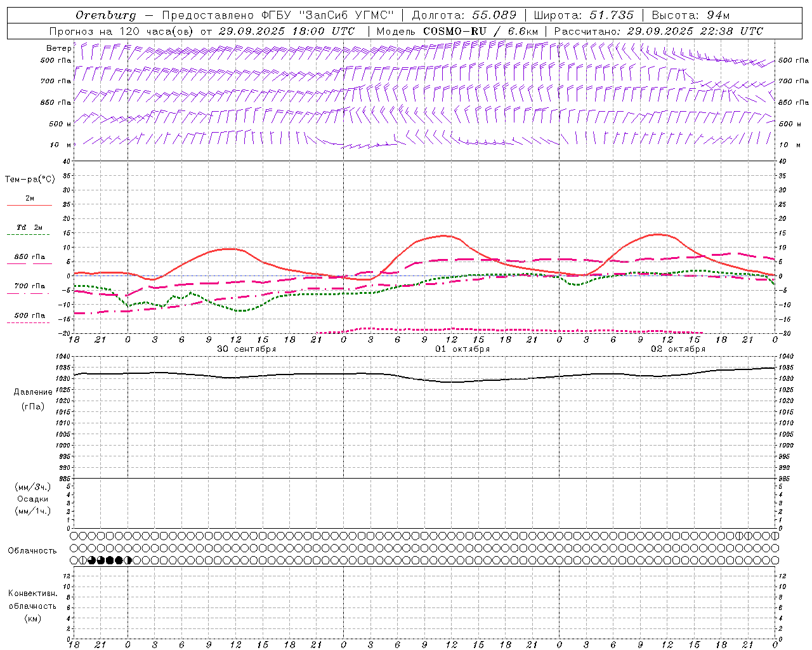812x650 pixels.
Task: Click the '(гПа)' unit under Давление
Action: (x=33, y=406)
